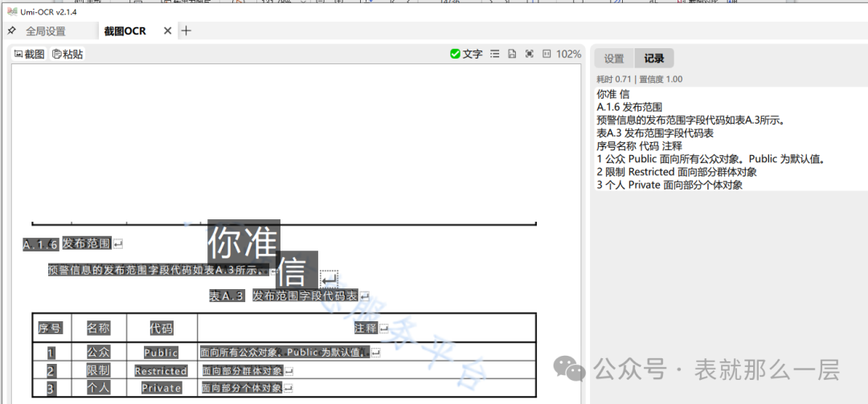The image size is (868, 404).
Task: Close the 截图OCR tab
Action: click(x=168, y=31)
